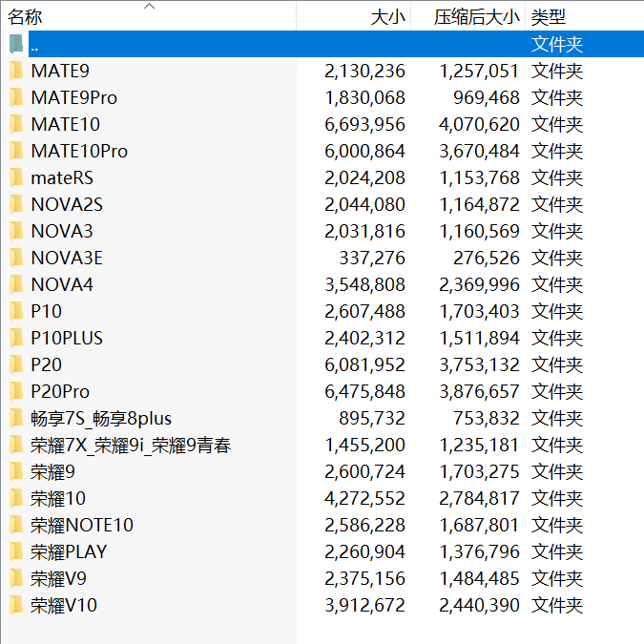This screenshot has width=644, height=644.
Task: Click the mateRS folder icon
Action: 16,177
